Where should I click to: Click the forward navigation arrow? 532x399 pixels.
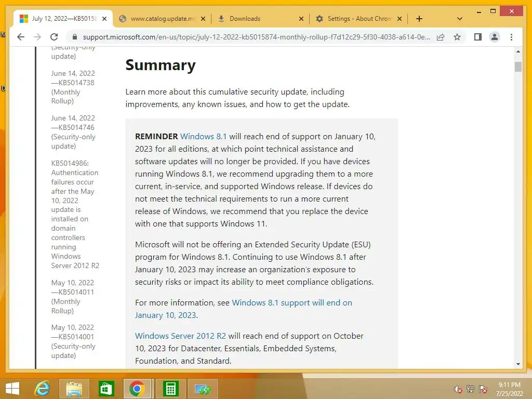[x=37, y=37]
